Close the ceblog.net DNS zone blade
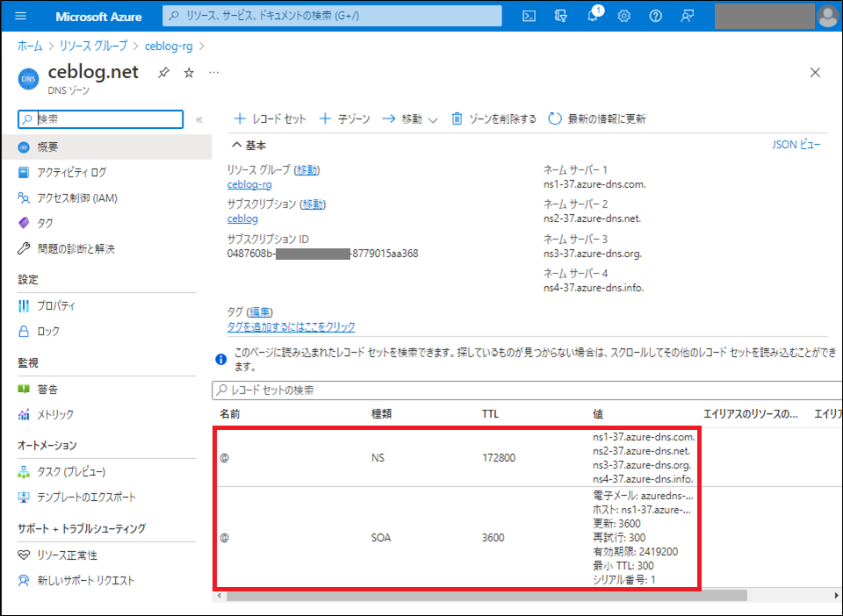The image size is (843, 616). click(815, 73)
